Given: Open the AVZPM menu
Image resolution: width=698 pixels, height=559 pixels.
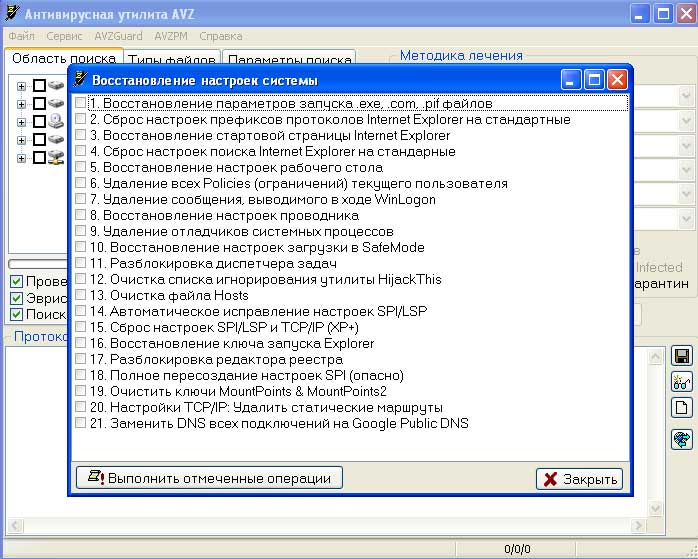Looking at the screenshot, I should (x=171, y=36).
